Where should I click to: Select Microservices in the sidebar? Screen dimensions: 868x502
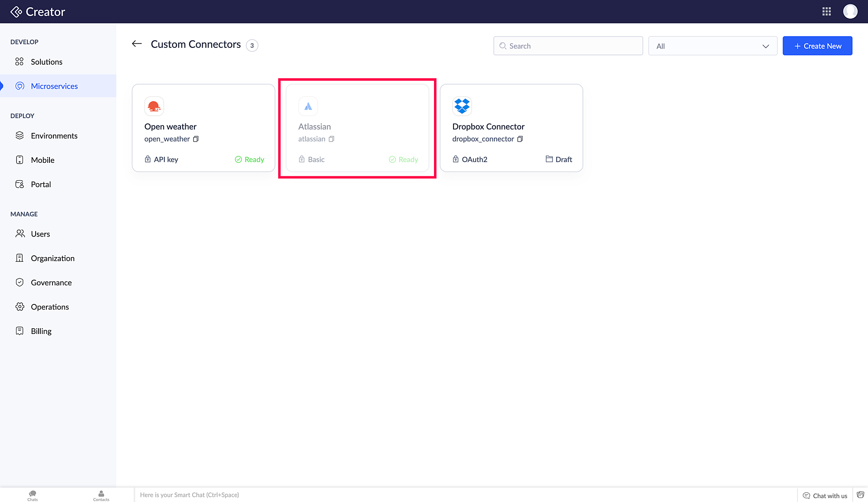tap(54, 86)
